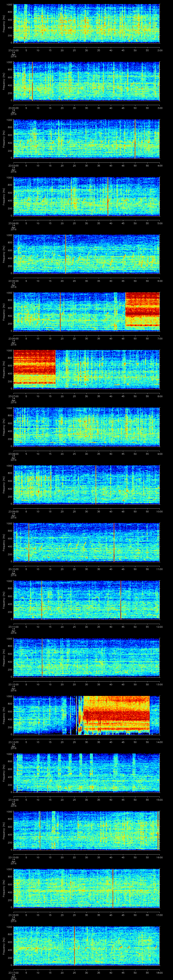Click the red spike near 12s in 23:11:00 panel
173x980 pixels.
coord(42,600)
